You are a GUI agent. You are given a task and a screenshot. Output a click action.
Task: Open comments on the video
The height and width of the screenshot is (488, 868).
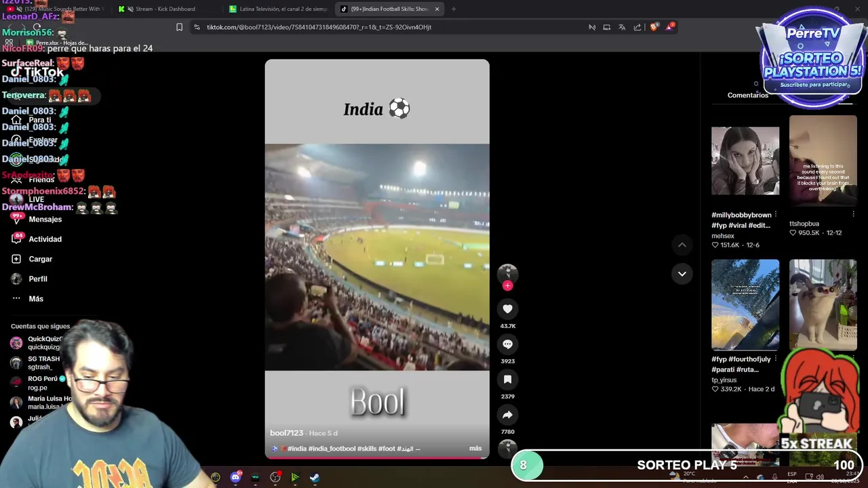click(507, 344)
